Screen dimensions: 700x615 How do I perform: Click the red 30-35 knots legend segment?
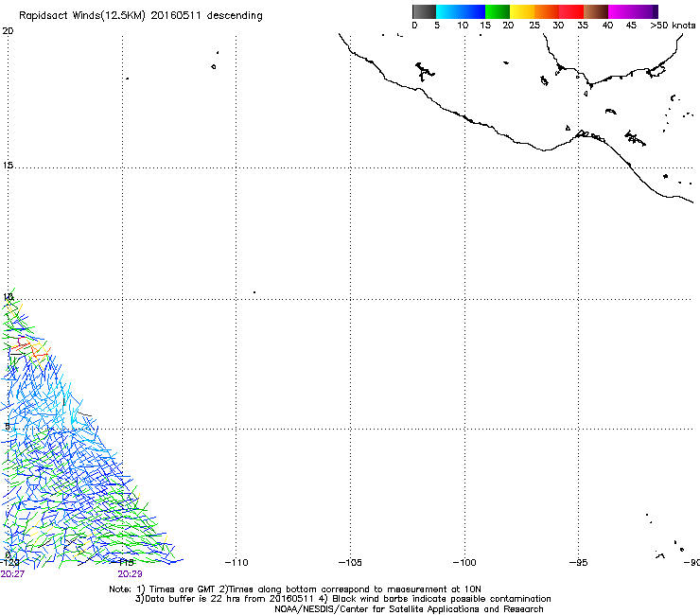(571, 11)
